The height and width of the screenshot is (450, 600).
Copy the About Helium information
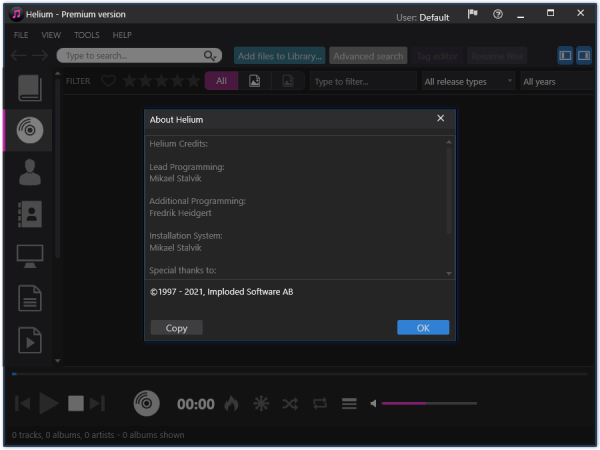coord(176,328)
